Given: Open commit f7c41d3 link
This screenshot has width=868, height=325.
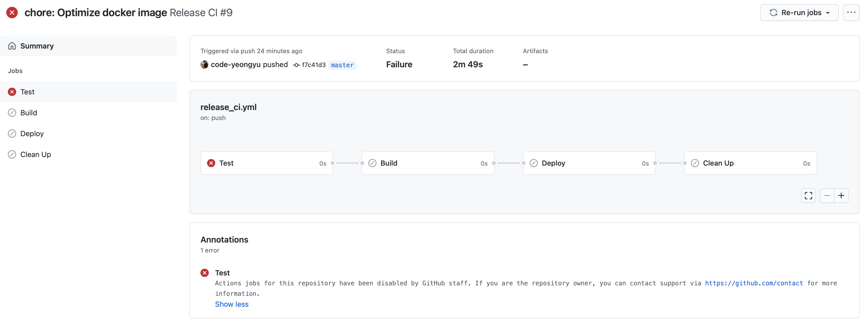Looking at the screenshot, I should click(313, 65).
